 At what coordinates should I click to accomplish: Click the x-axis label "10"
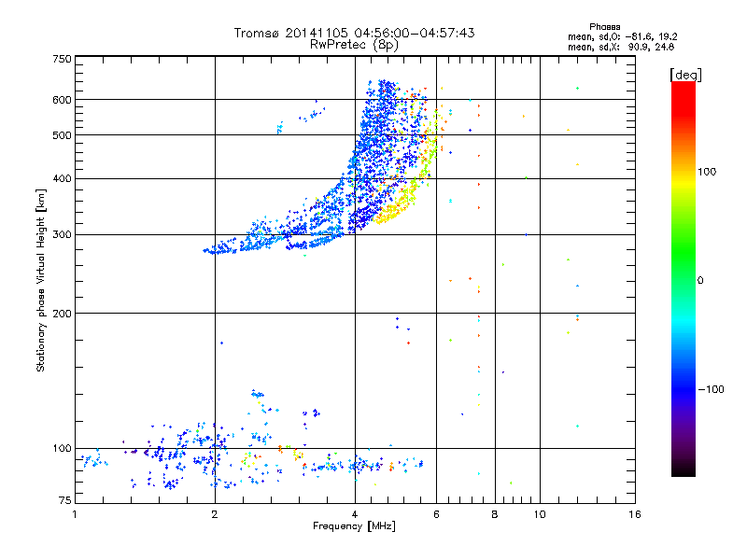540,514
